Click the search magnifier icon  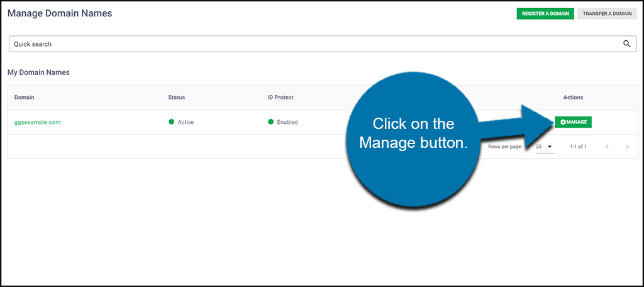click(627, 44)
